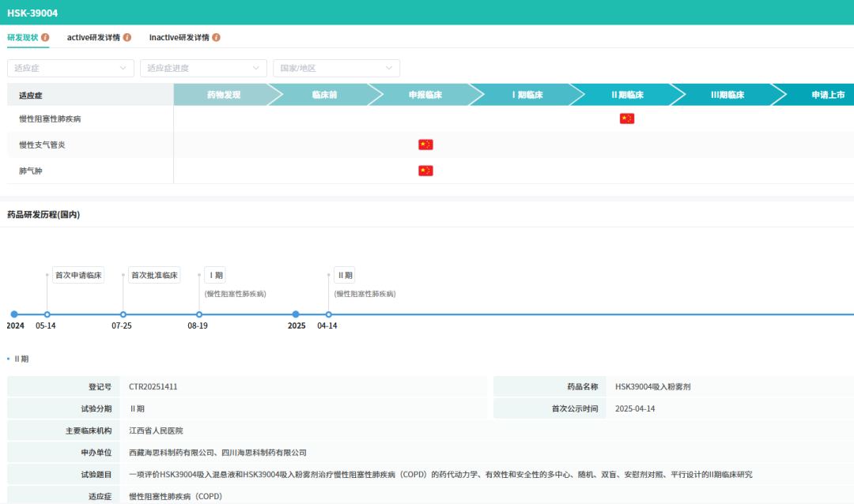Select the 04-14 timeline marker

328,314
